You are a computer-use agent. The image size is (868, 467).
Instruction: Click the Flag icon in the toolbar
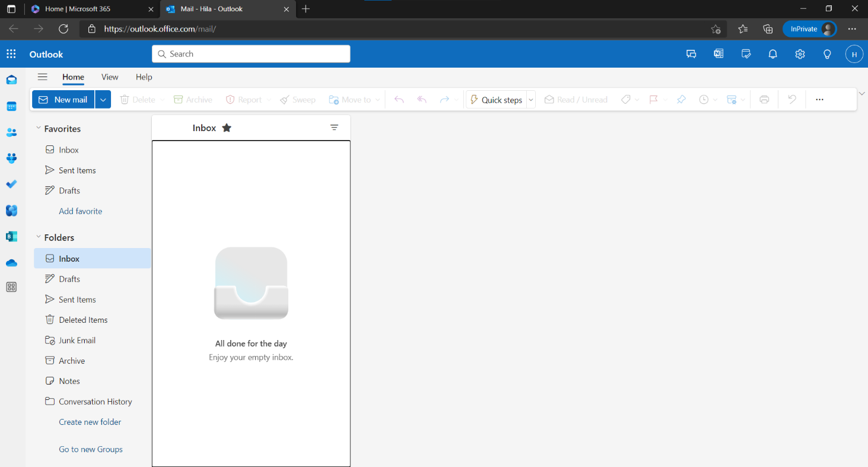pos(654,100)
